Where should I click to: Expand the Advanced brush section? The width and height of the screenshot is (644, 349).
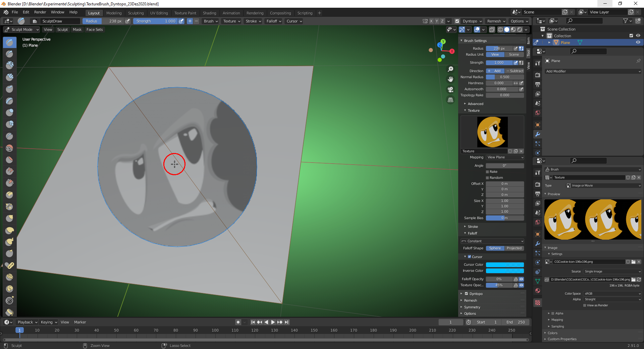(475, 104)
